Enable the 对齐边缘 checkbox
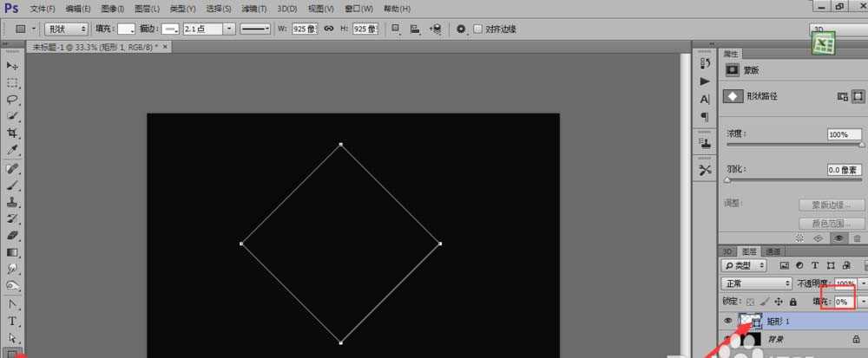 [x=478, y=29]
